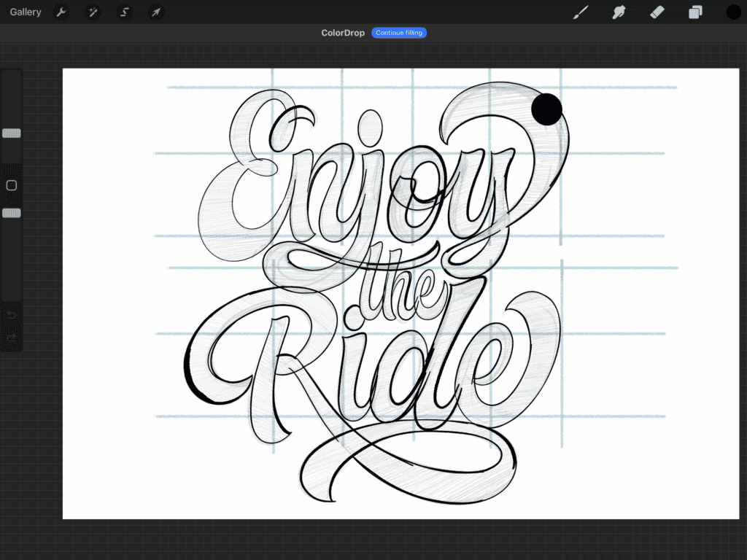Open the Actions menu with the wrench icon
The image size is (747, 560).
pyautogui.click(x=61, y=12)
